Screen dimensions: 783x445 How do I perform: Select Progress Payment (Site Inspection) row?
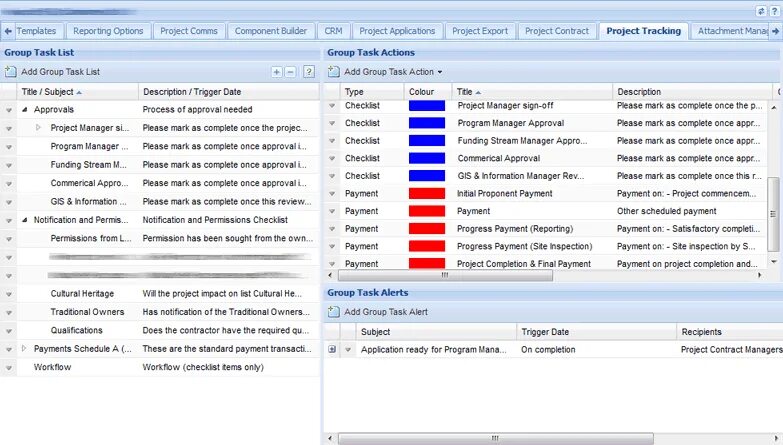(545, 246)
